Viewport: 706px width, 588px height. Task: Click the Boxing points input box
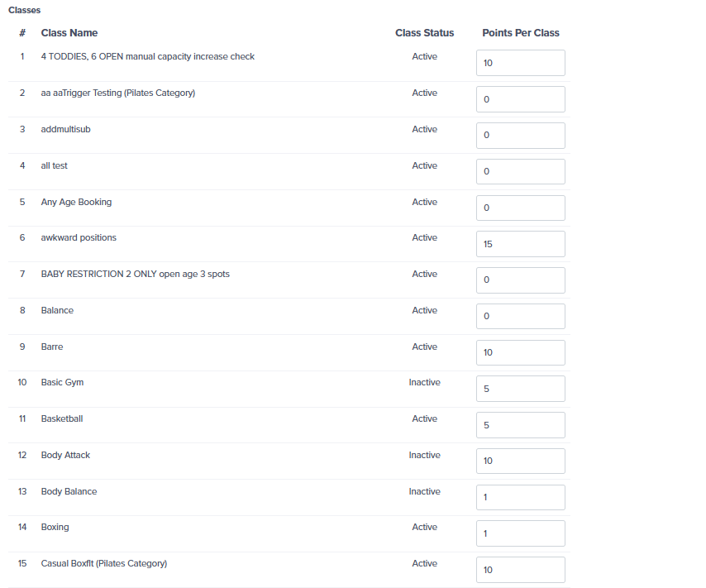coord(521,533)
